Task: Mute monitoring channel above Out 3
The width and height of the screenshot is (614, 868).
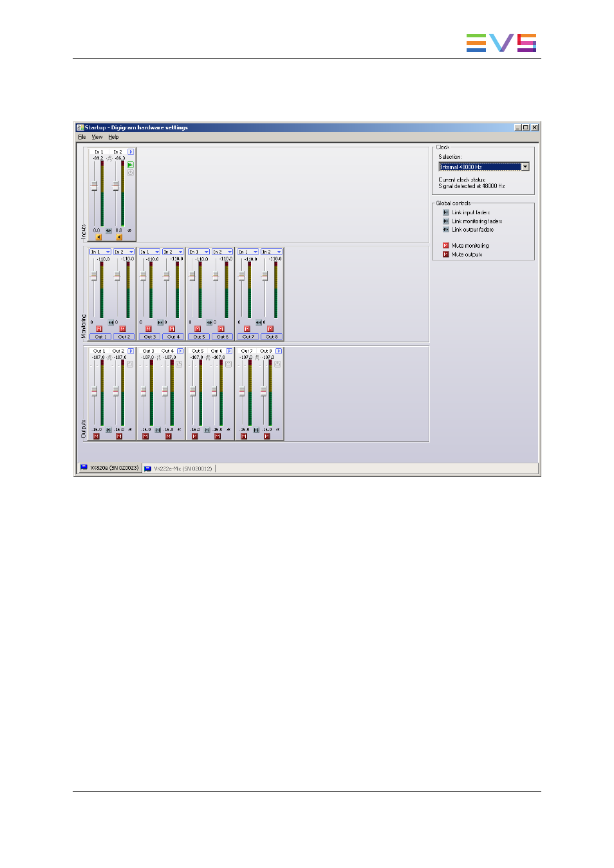Action: click(x=149, y=329)
